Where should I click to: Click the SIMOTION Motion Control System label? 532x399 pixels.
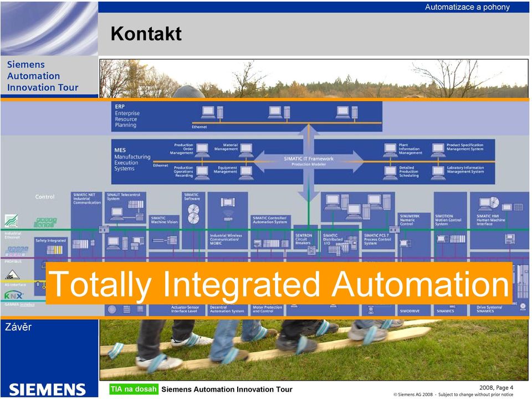[448, 220]
